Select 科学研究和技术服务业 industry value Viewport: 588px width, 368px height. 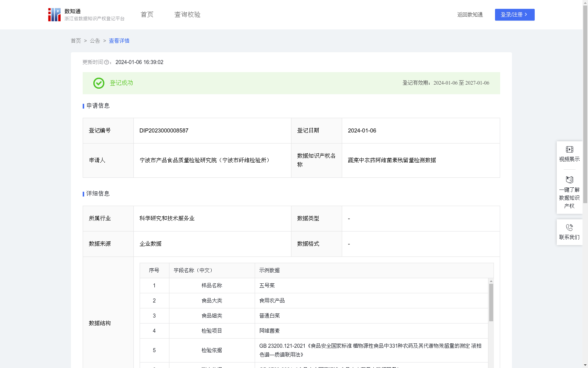point(167,219)
